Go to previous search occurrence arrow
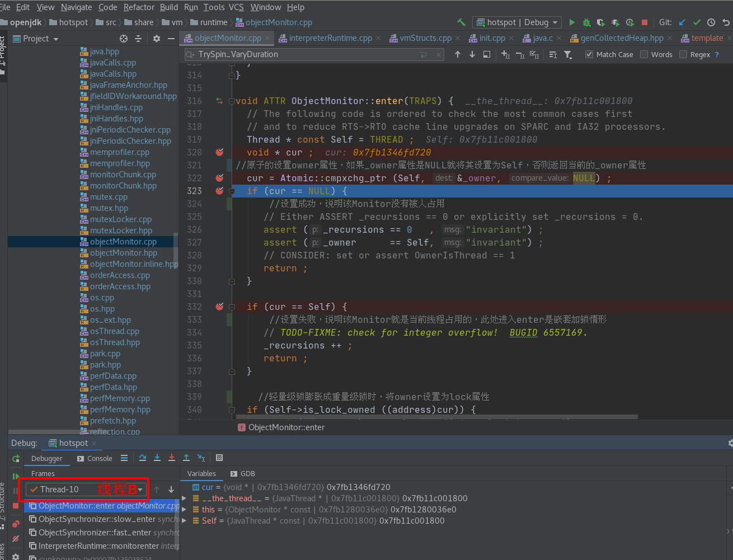Viewport: 733px width, 560px height. click(458, 54)
